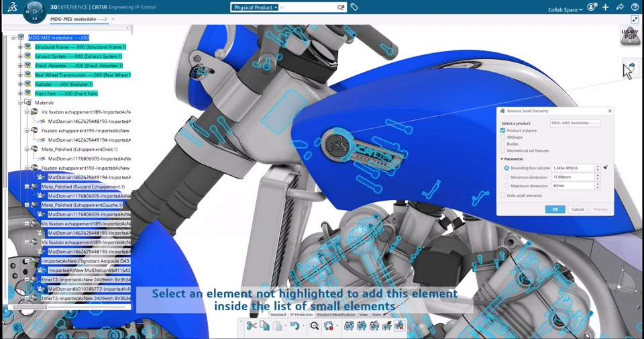Enable the Hide small elements checkbox
Screen dimensions: 644x339
(502, 195)
